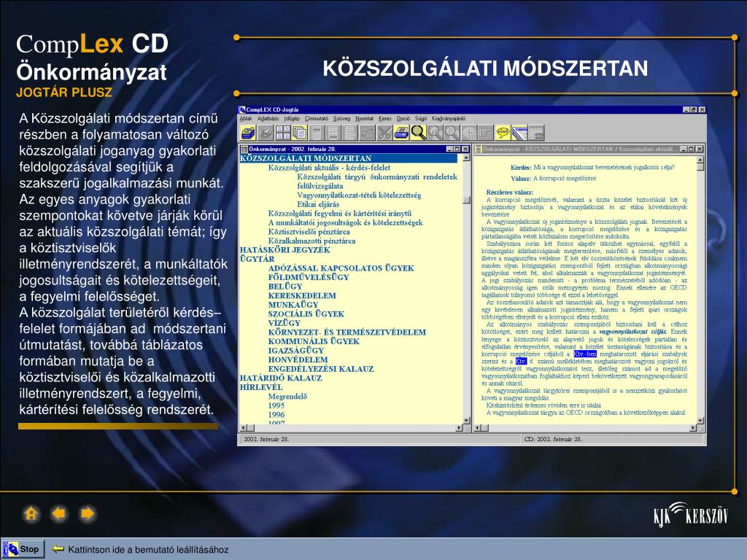The height and width of the screenshot is (560, 747).
Task: Open HONVÉDELEM item
Action: 298,359
